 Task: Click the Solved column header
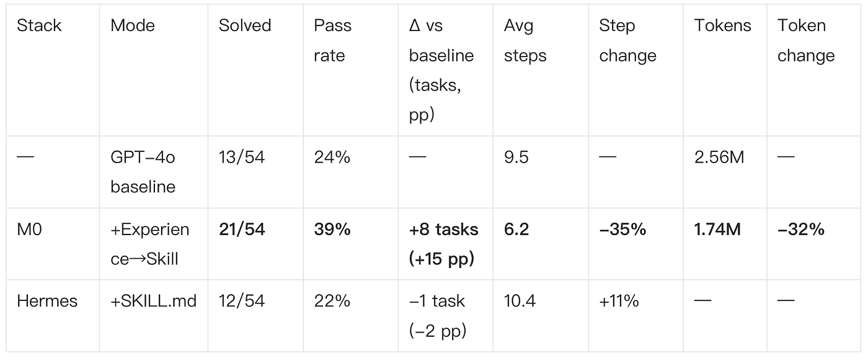click(x=245, y=25)
